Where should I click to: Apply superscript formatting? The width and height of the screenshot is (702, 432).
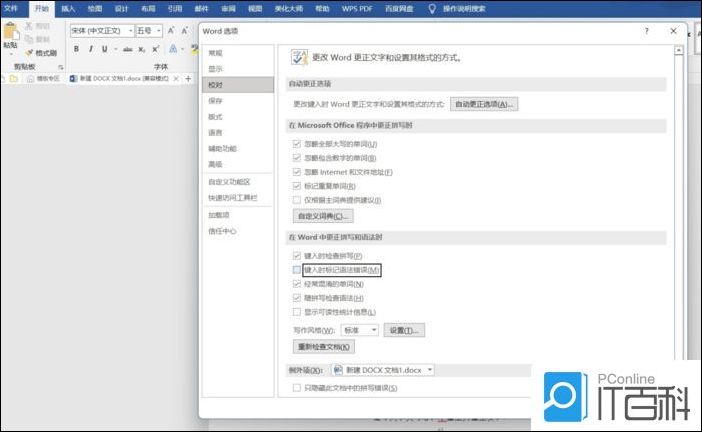point(155,49)
